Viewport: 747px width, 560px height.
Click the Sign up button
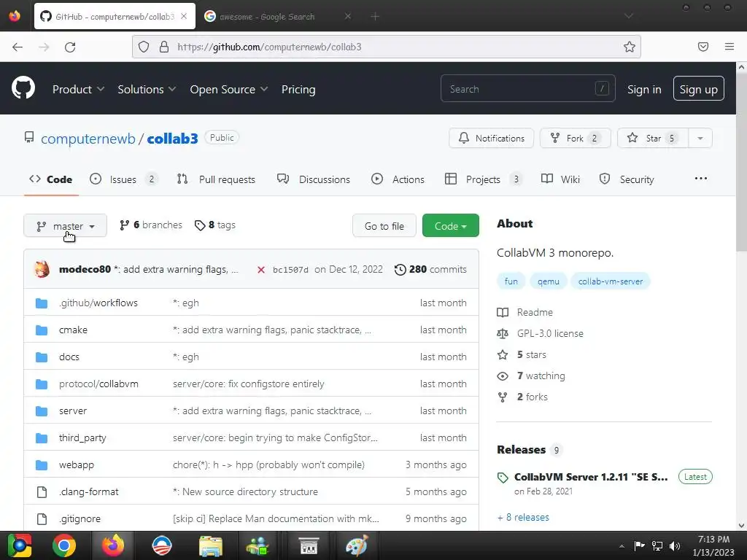click(x=698, y=89)
